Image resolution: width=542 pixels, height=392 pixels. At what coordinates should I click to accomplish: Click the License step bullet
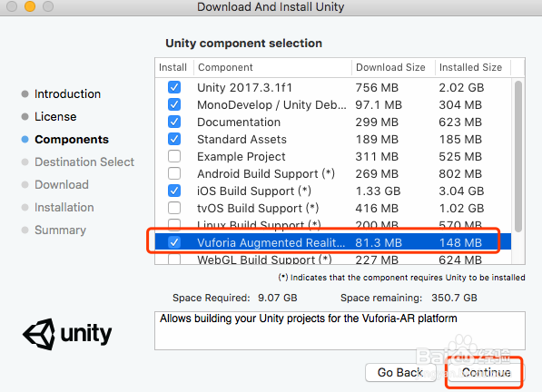click(x=25, y=117)
